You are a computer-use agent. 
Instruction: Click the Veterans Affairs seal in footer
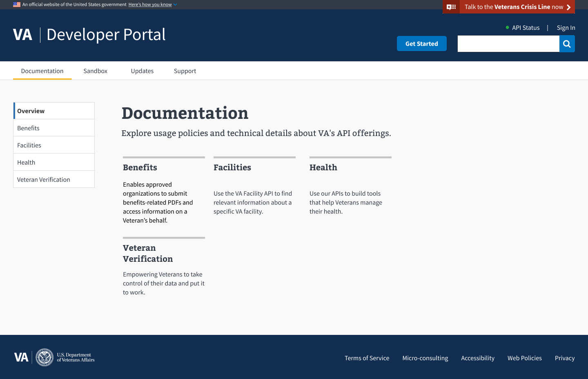click(45, 357)
